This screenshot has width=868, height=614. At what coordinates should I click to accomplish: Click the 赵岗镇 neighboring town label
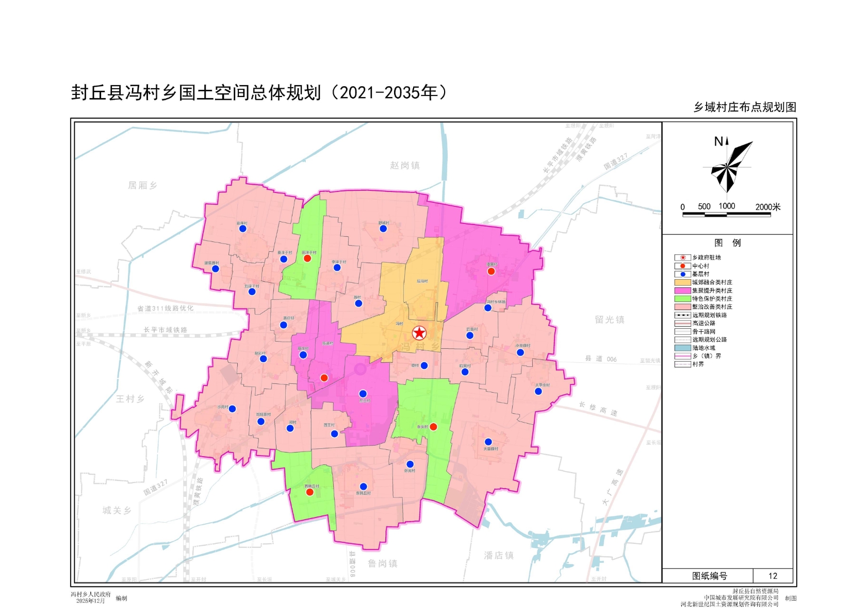click(x=405, y=165)
